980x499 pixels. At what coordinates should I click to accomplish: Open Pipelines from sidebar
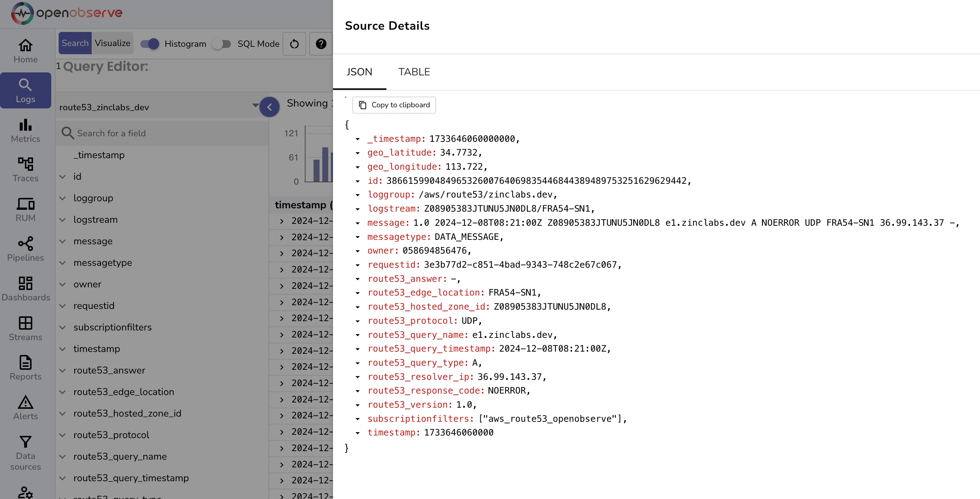coord(26,249)
